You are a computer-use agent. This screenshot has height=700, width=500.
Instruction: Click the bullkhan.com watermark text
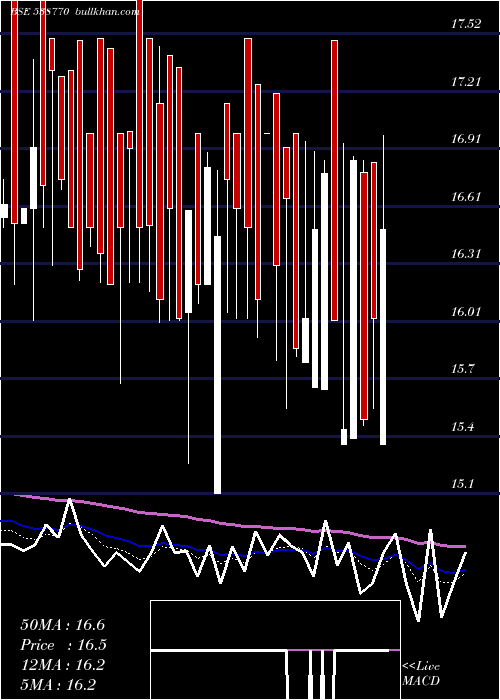(108, 12)
